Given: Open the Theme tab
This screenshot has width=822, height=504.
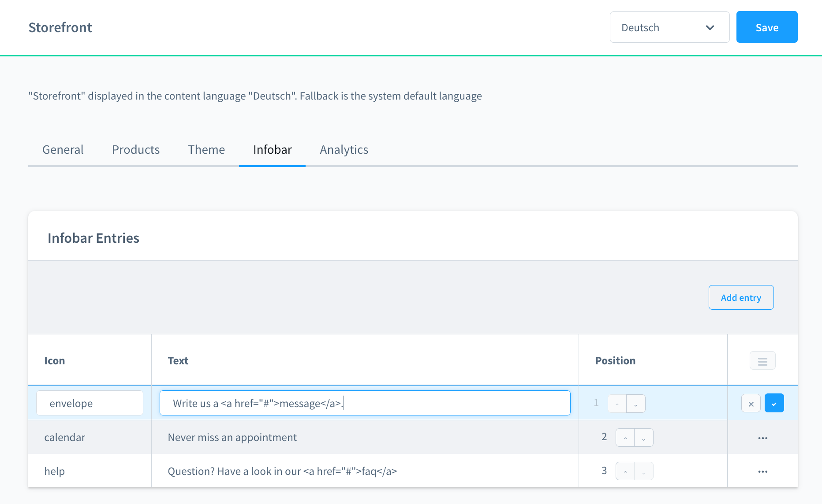Looking at the screenshot, I should [x=206, y=150].
